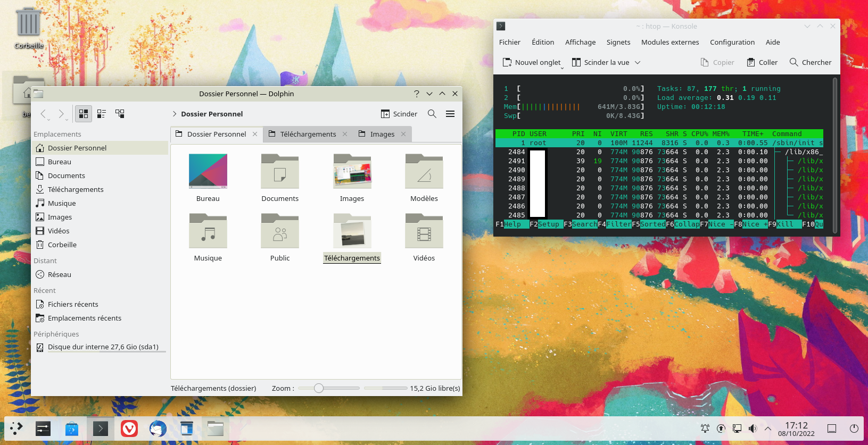Click Konsole vertical scrollbar
This screenshot has width=868, height=445.
pos(835,155)
